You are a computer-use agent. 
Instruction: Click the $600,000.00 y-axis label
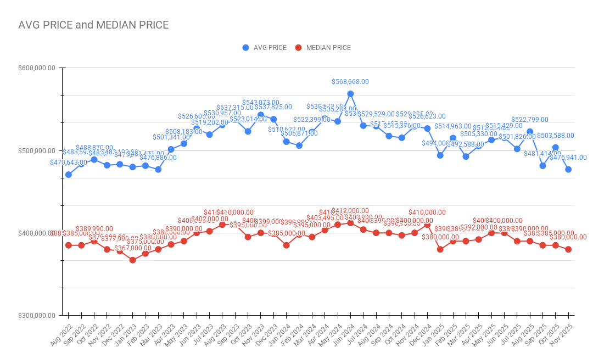coord(37,68)
